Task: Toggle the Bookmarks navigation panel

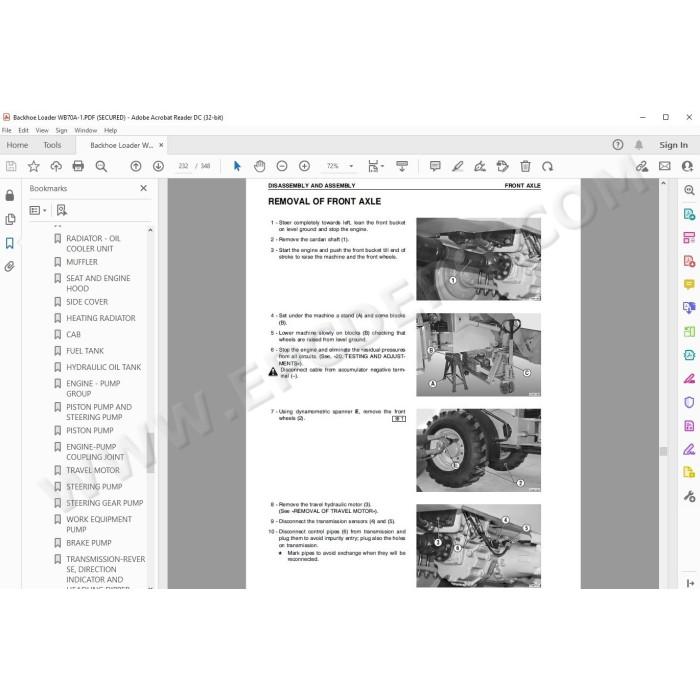Action: point(10,243)
